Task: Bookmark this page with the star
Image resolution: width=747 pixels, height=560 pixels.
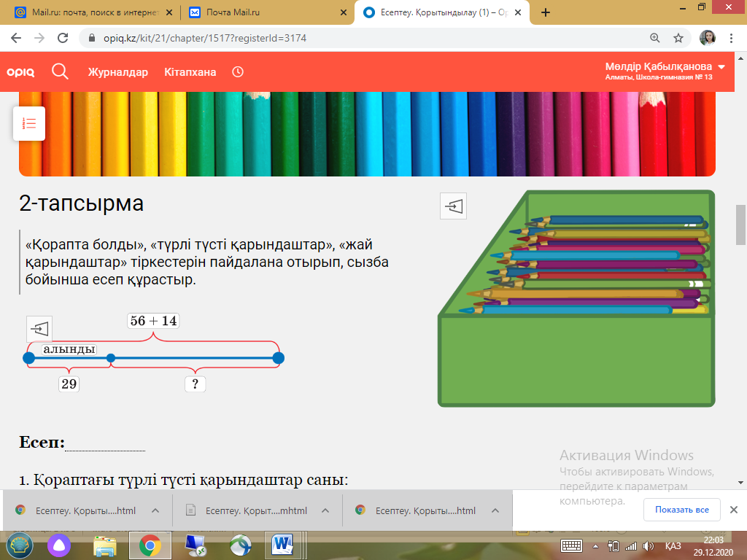Action: point(678,38)
